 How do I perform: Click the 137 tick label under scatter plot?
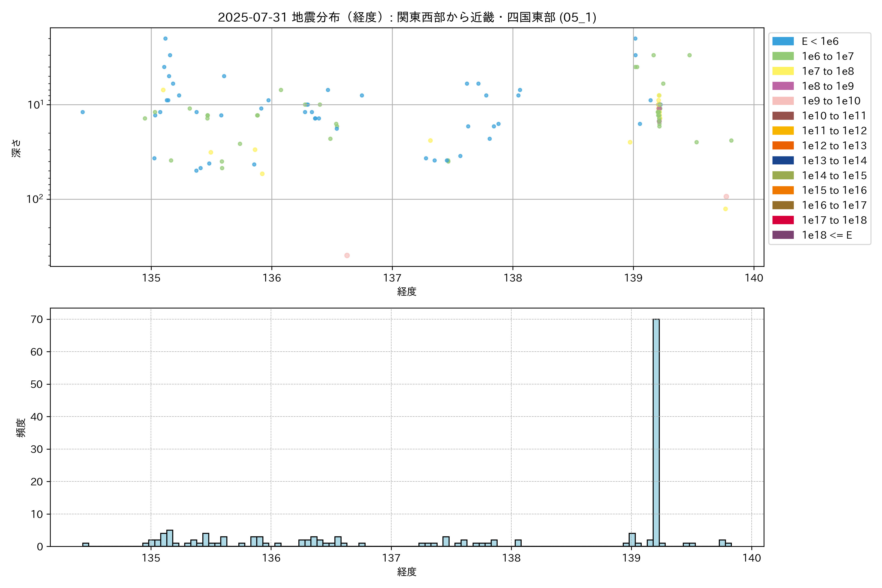pos(392,278)
